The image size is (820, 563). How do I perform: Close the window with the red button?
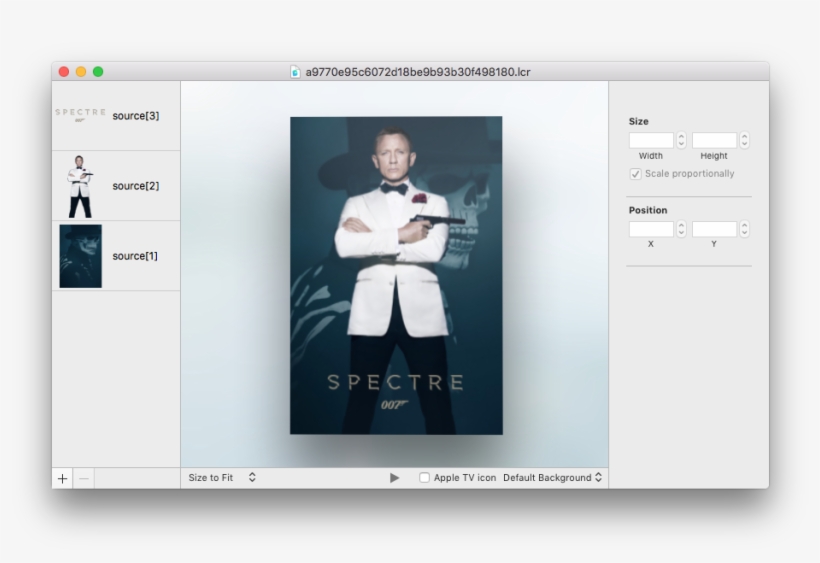click(x=64, y=72)
